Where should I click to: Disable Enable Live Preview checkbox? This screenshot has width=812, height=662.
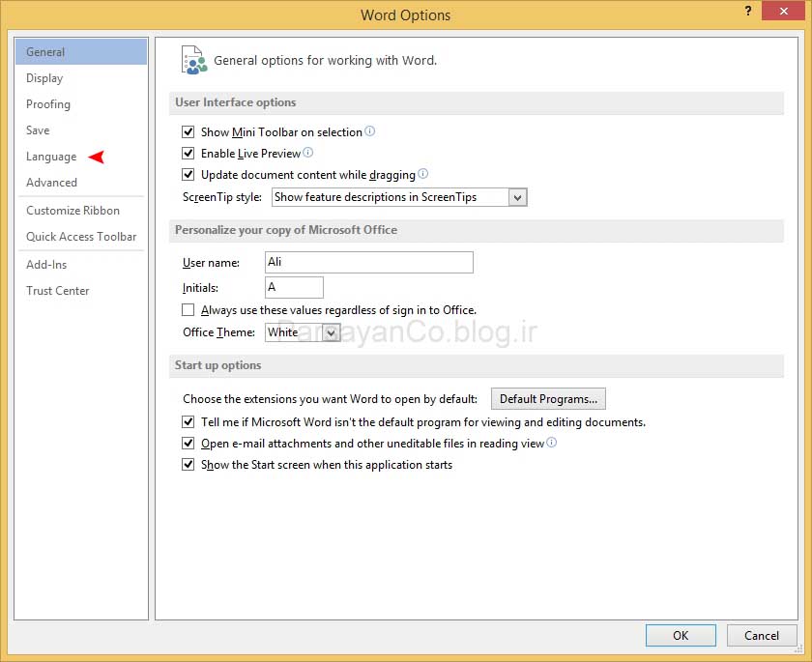pos(188,154)
